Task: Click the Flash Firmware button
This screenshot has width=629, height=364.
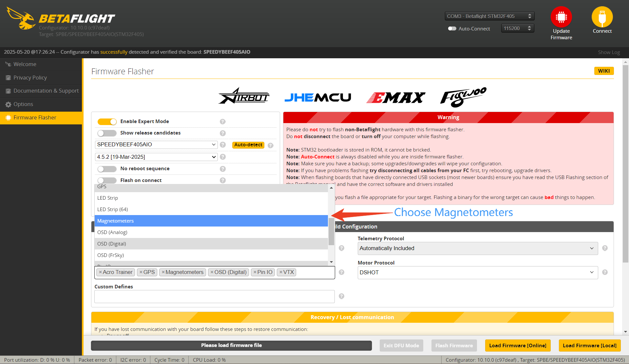Action: point(454,346)
